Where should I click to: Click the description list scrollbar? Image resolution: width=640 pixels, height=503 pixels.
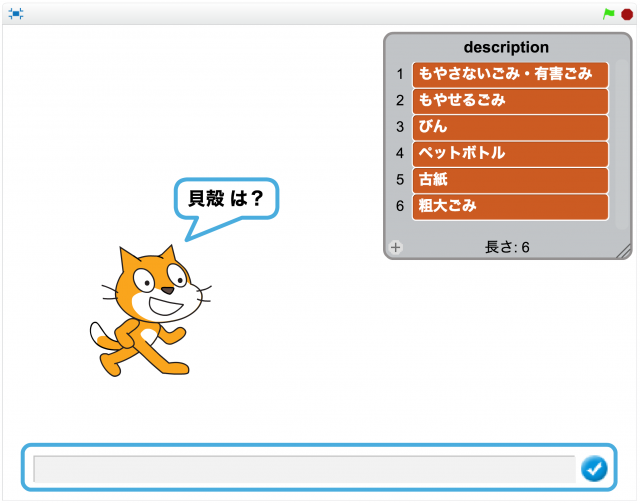[621, 144]
